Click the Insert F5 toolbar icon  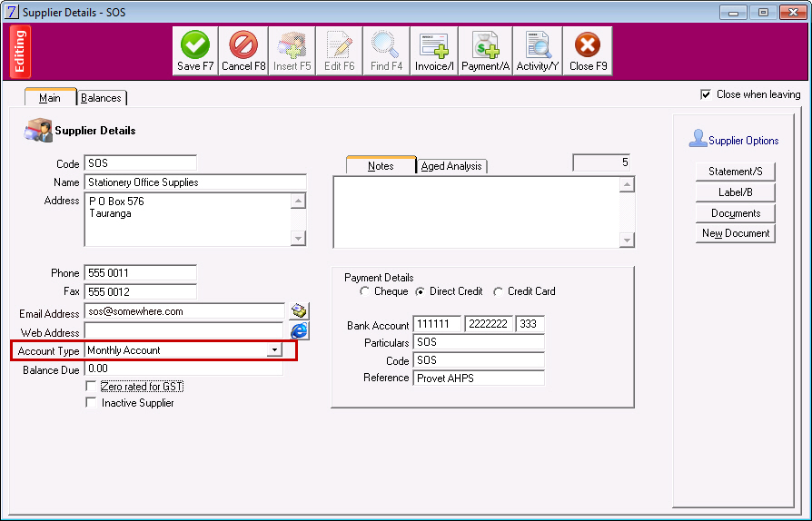[292, 51]
